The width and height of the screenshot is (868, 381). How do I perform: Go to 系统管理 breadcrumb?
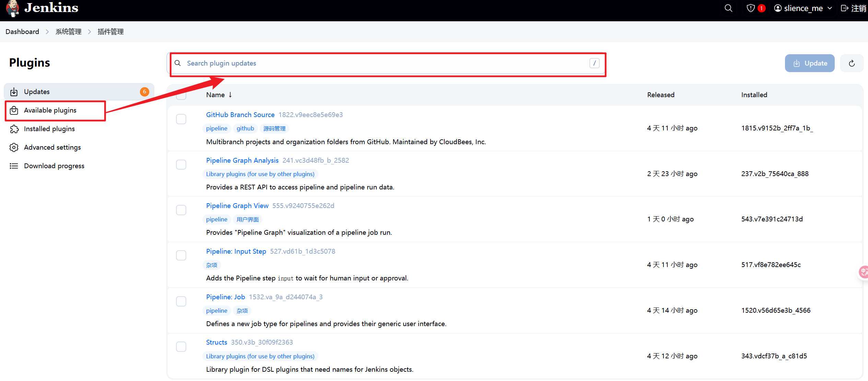68,32
